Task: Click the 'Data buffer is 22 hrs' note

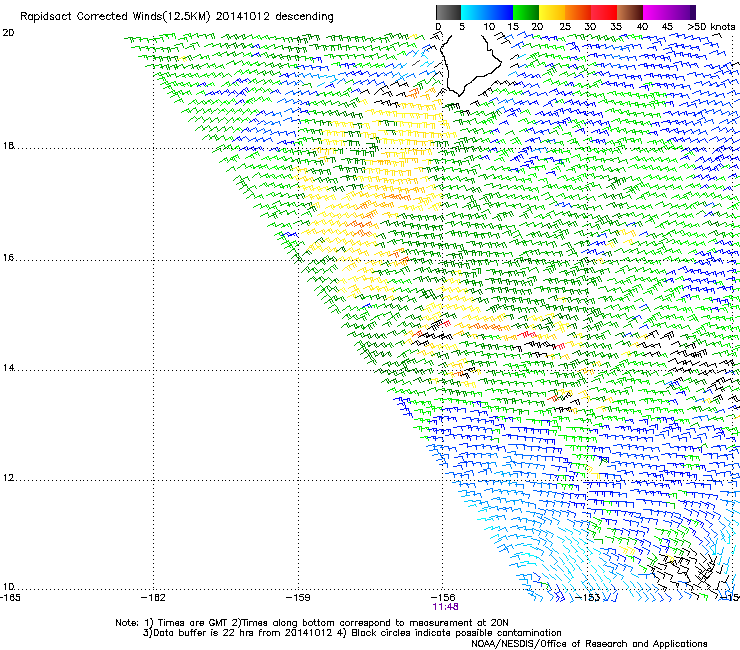Action: pyautogui.click(x=239, y=633)
